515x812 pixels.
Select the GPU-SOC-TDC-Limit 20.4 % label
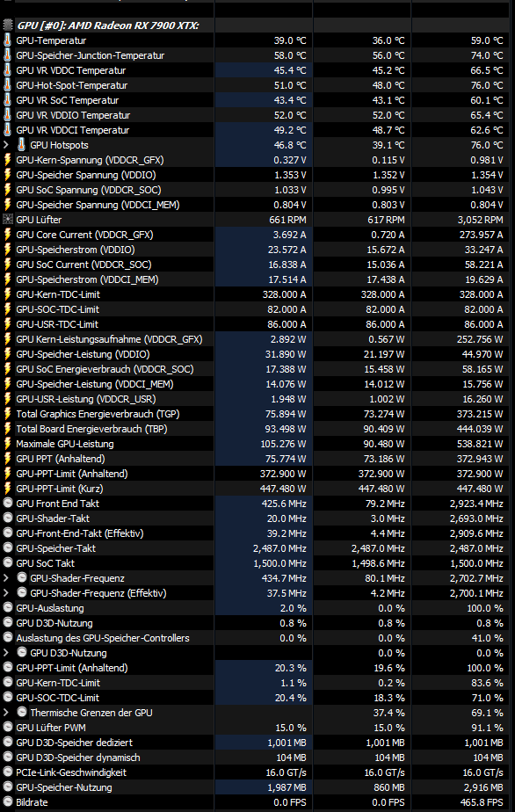(x=57, y=698)
